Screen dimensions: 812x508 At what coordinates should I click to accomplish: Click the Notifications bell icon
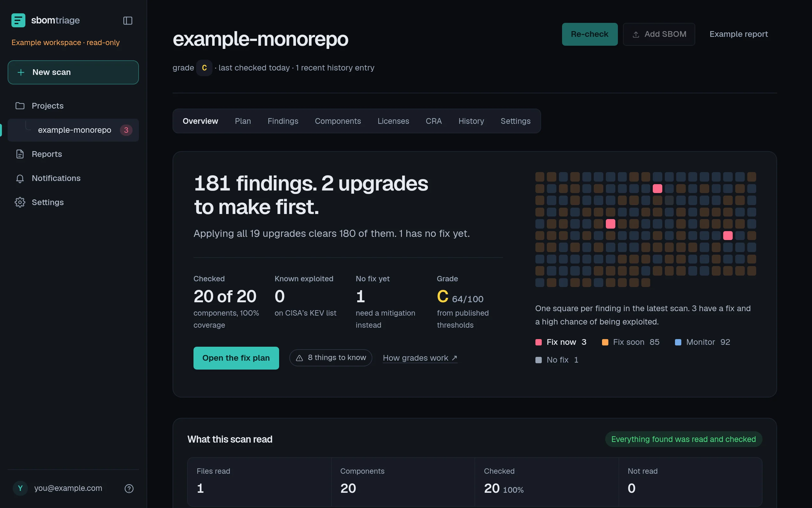coord(20,178)
